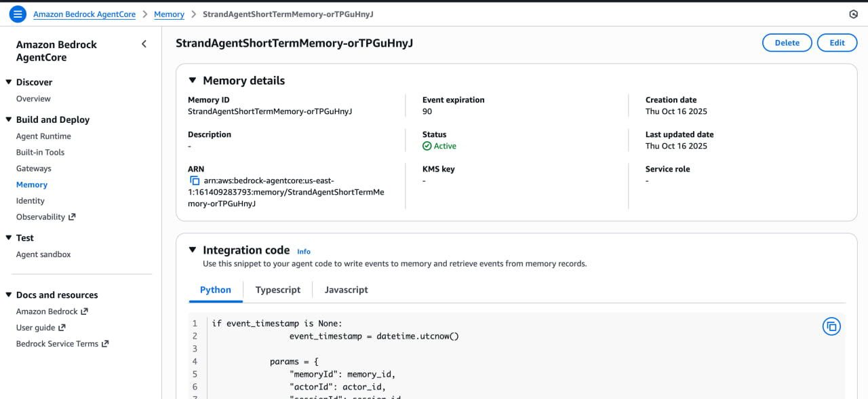Go to Amazon Bedrock AgentCore breadcrumb
Viewport: 868px width, 399px height.
coord(84,14)
